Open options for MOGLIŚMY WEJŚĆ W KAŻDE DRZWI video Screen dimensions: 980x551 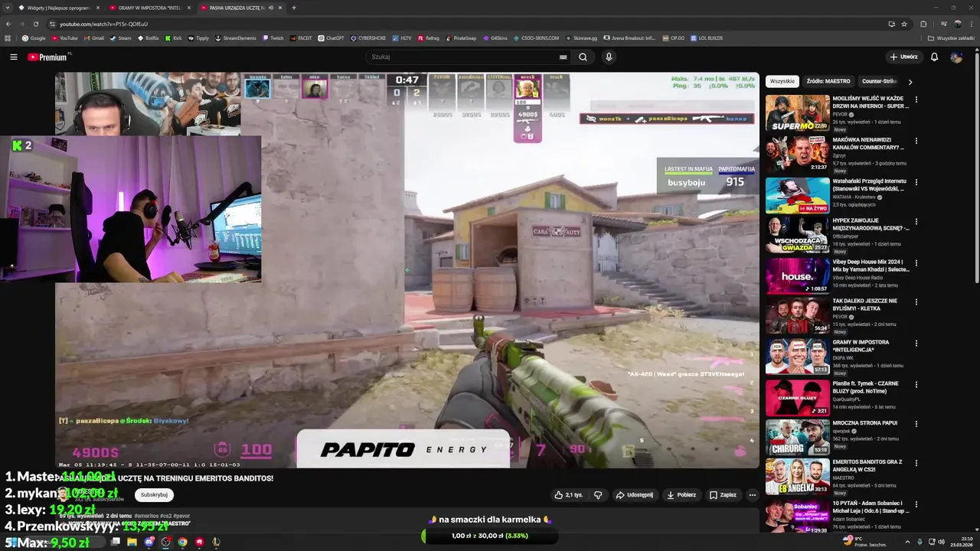pyautogui.click(x=916, y=99)
